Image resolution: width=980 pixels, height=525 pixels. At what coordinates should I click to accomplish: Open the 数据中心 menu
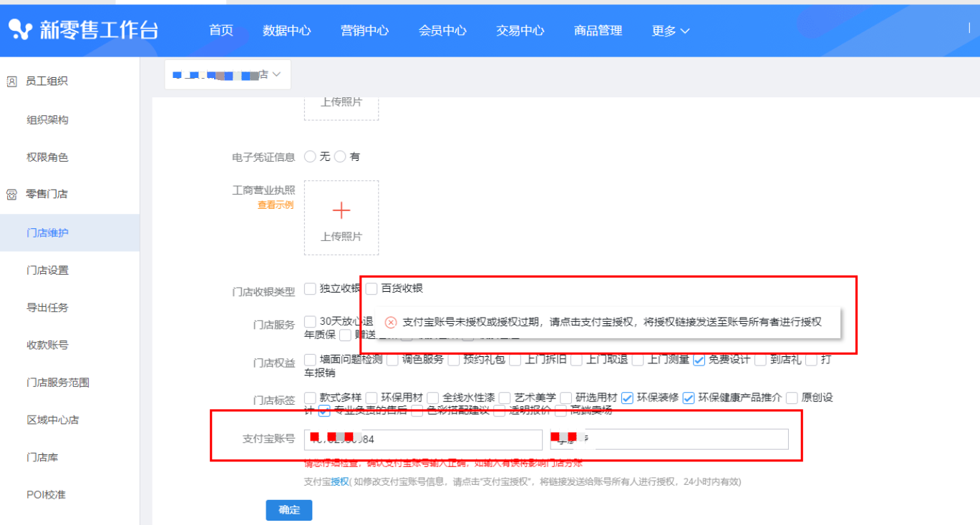pyautogui.click(x=286, y=31)
